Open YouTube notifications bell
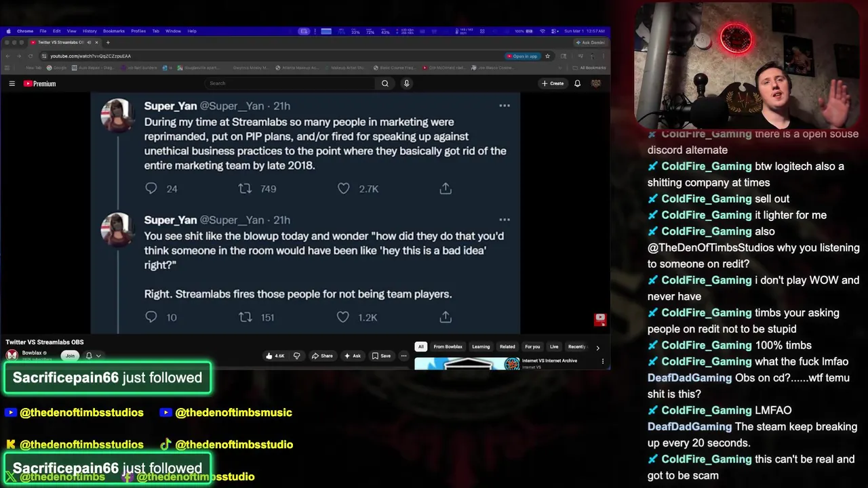This screenshot has height=488, width=868. coord(577,83)
